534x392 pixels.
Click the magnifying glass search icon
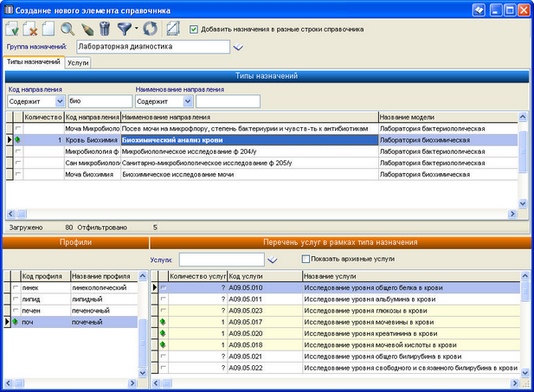pyautogui.click(x=68, y=29)
